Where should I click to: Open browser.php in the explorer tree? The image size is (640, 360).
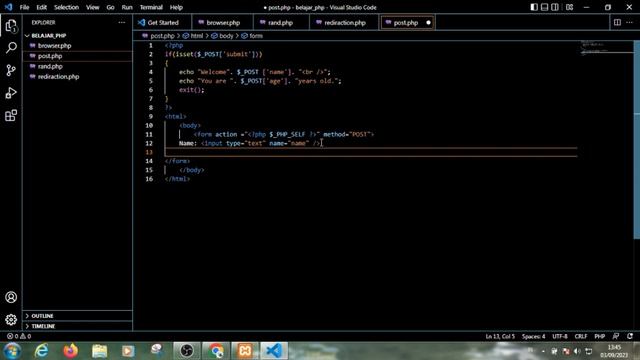pyautogui.click(x=78, y=46)
